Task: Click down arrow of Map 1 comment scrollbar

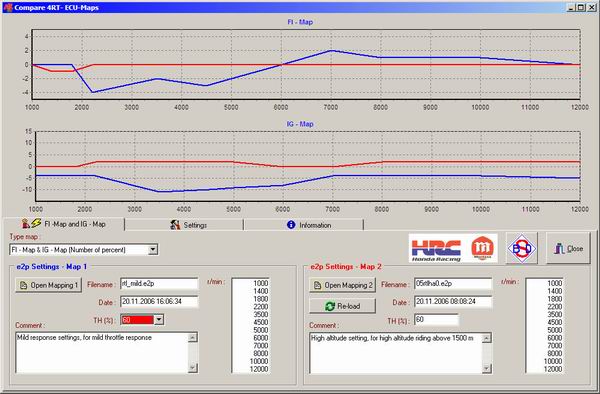Action: point(193,368)
